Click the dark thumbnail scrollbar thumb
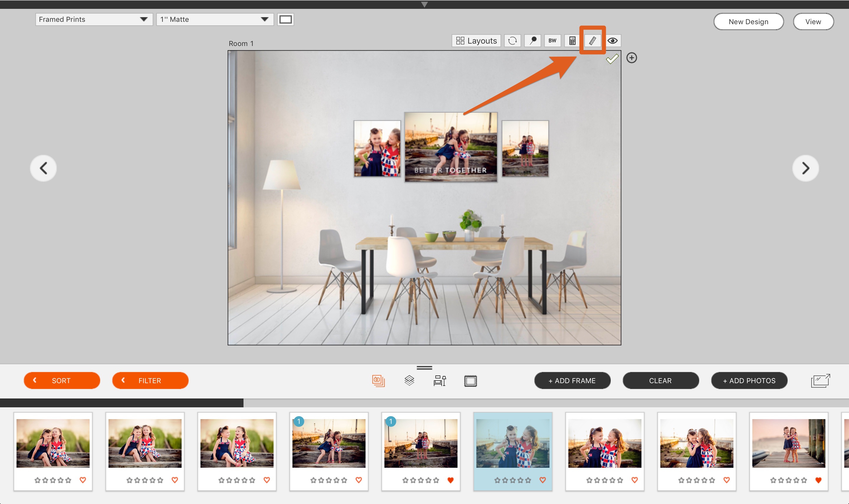The image size is (849, 504). pos(121,403)
